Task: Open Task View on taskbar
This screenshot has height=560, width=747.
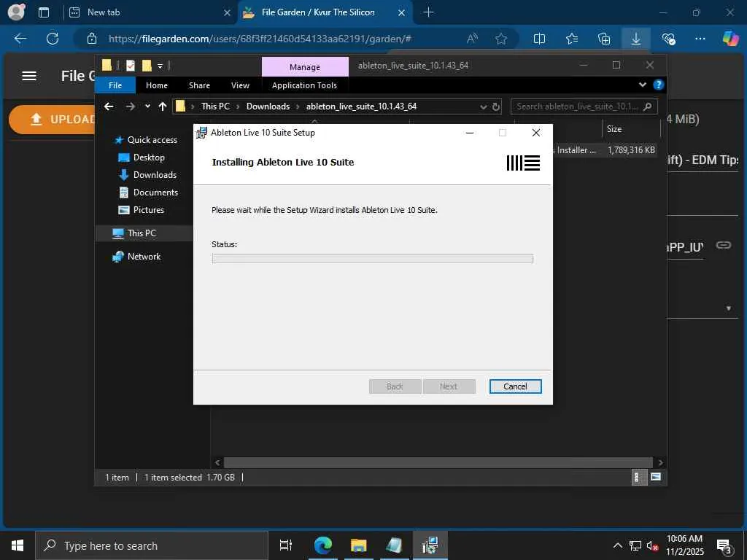Action: [x=285, y=545]
